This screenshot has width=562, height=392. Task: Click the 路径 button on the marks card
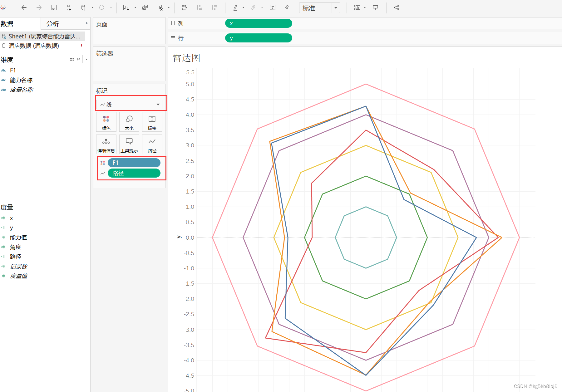(x=152, y=145)
